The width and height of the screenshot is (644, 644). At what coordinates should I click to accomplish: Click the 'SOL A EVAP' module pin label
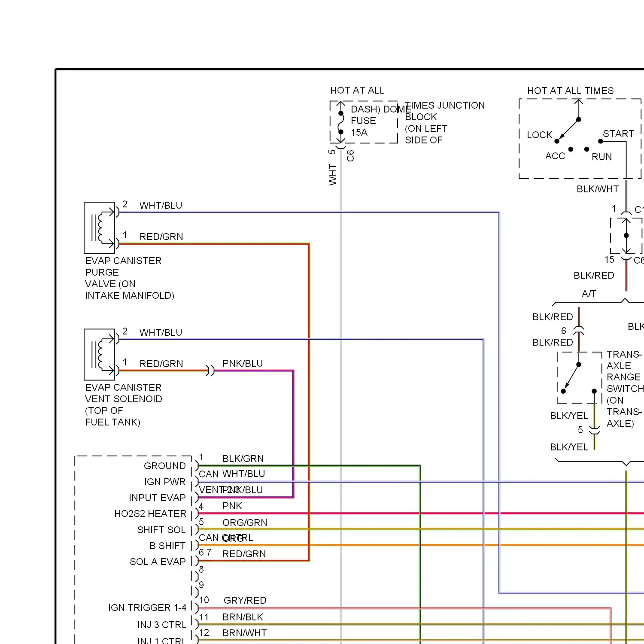click(x=158, y=562)
